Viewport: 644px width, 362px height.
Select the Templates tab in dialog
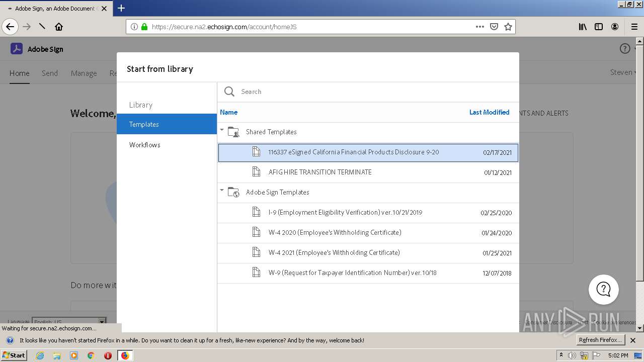coord(167,124)
